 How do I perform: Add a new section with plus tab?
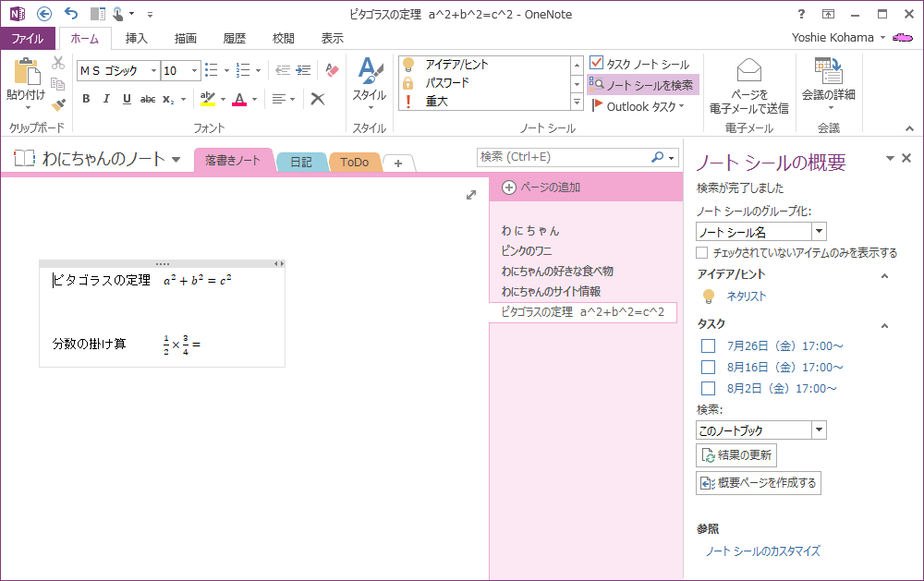(x=398, y=163)
